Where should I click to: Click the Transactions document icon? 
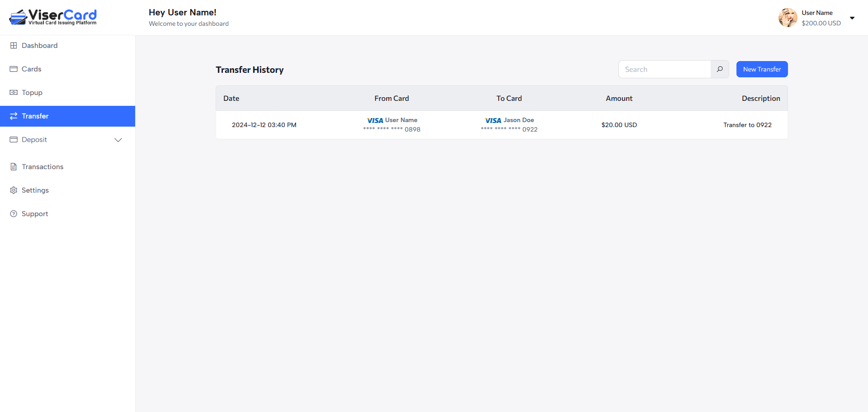(x=14, y=167)
